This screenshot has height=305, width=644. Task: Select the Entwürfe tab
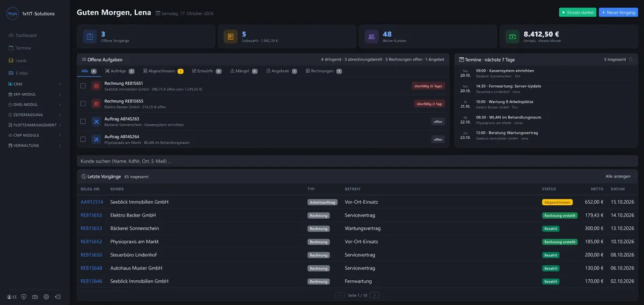[207, 71]
